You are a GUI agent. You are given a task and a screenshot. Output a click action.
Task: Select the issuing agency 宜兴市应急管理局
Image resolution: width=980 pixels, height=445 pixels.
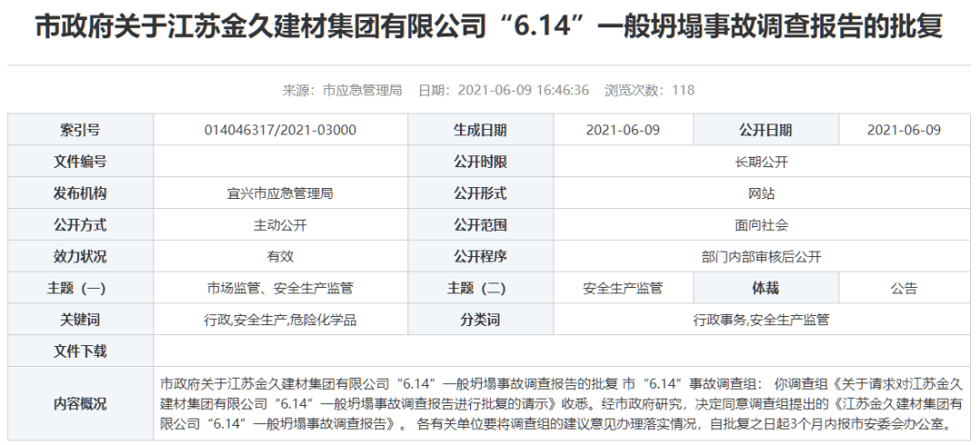pos(280,193)
